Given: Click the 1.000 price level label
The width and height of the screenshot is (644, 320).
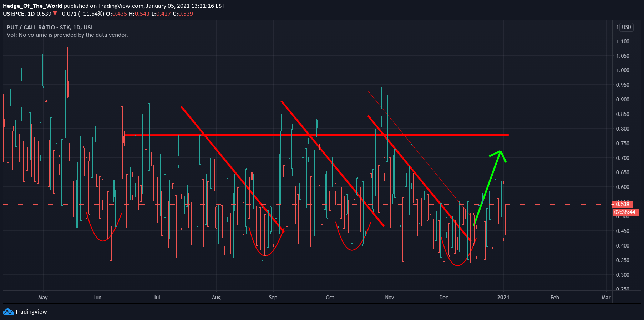Looking at the screenshot, I should tap(623, 70).
